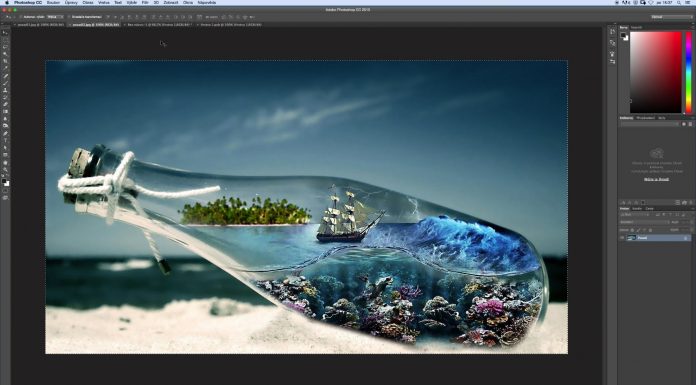Open the Soubor menu
This screenshot has width=696, height=385.
(x=53, y=3)
